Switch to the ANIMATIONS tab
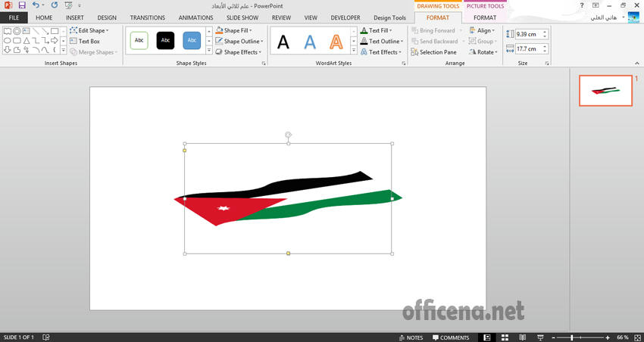Viewport: 644px width, 342px height. coord(196,17)
